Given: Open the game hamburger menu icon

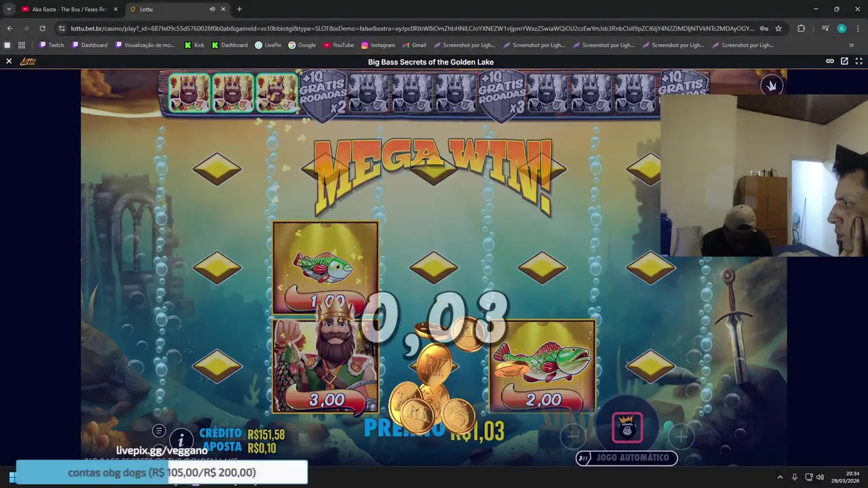Looking at the screenshot, I should click(159, 430).
